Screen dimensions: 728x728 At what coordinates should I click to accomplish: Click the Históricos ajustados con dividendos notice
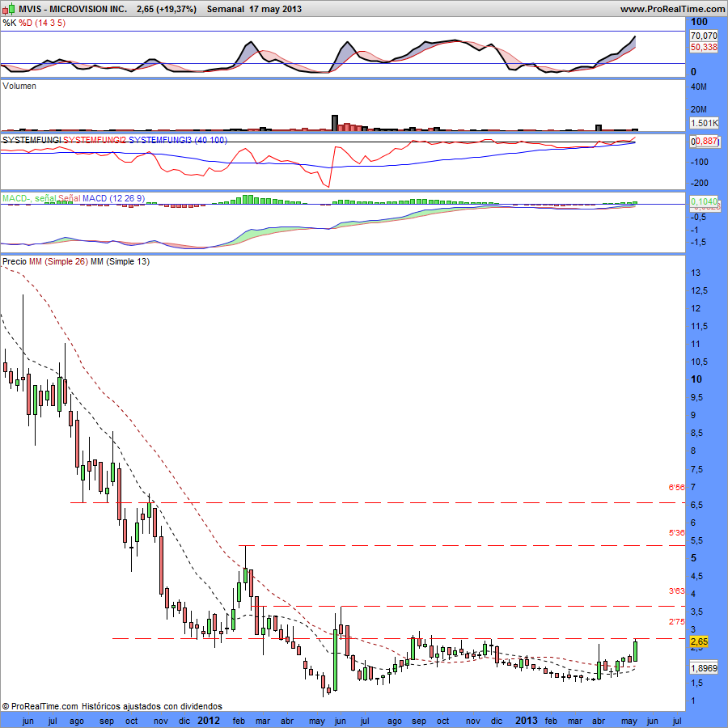point(152,706)
